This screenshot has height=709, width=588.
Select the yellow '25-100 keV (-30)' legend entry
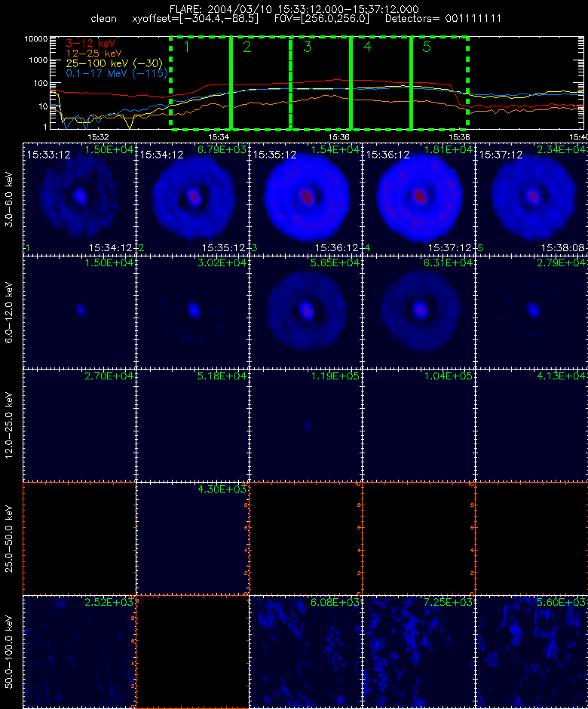coord(115,63)
